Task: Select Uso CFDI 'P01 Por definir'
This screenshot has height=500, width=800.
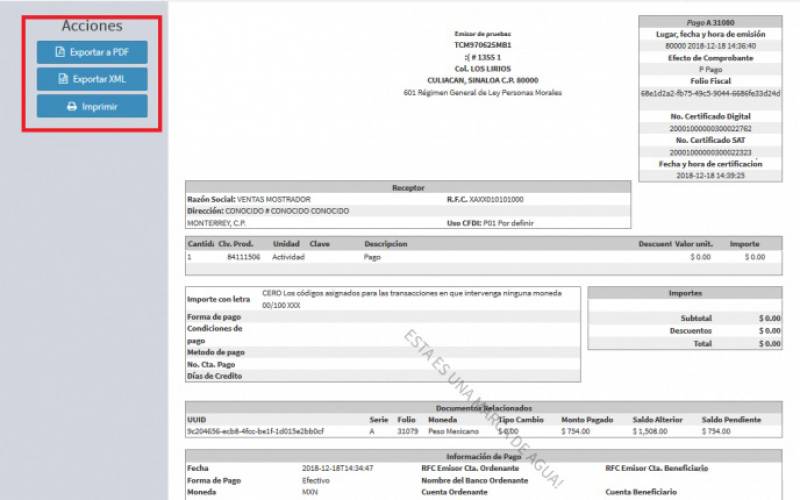Action: point(508,223)
